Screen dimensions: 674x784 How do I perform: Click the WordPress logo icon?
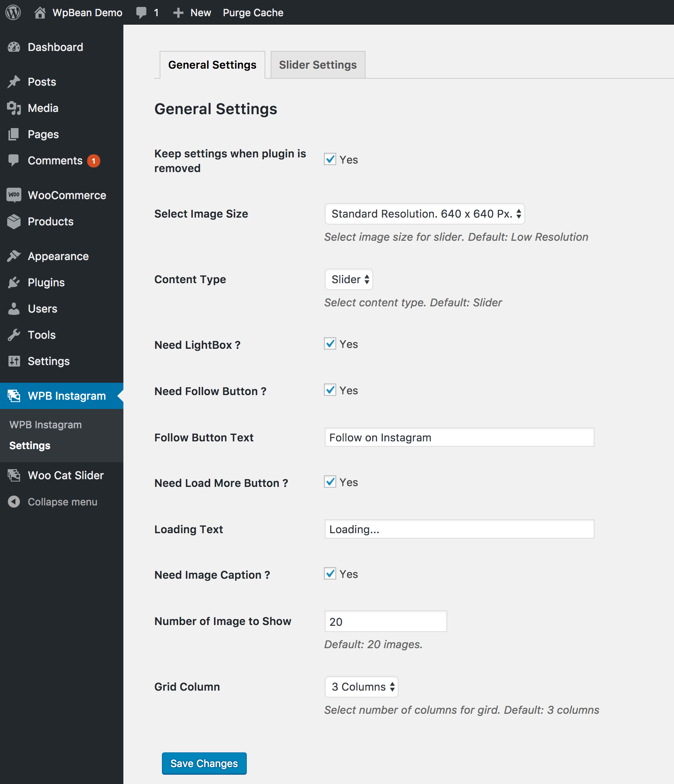[13, 12]
